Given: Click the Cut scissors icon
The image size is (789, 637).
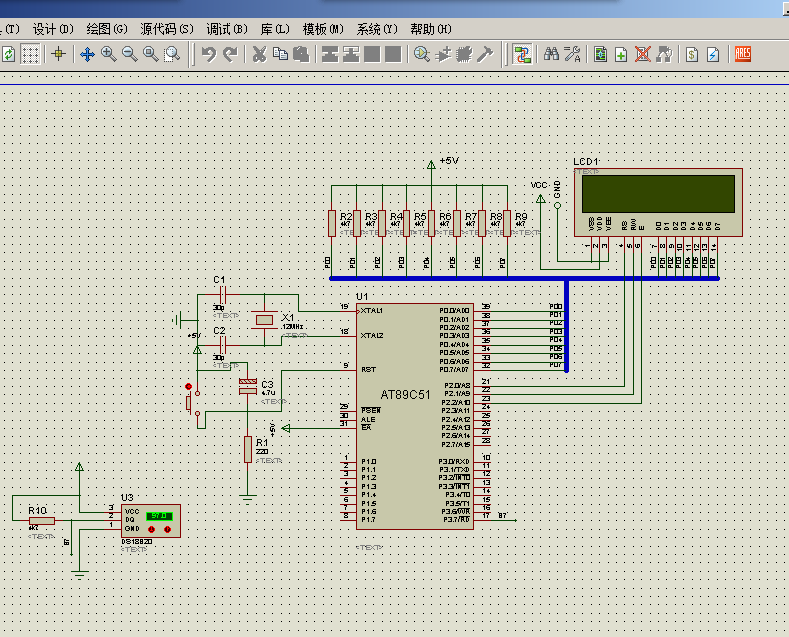Looking at the screenshot, I should pos(259,54).
